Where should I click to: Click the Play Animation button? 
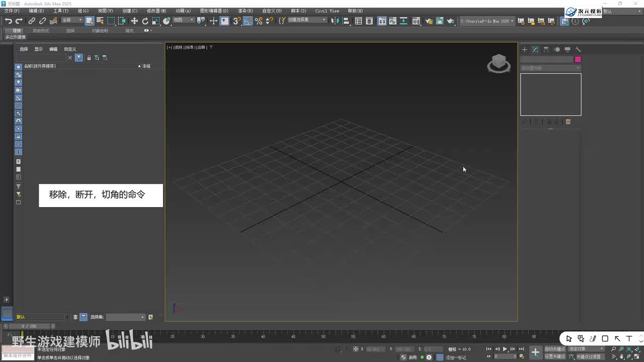coord(505,349)
